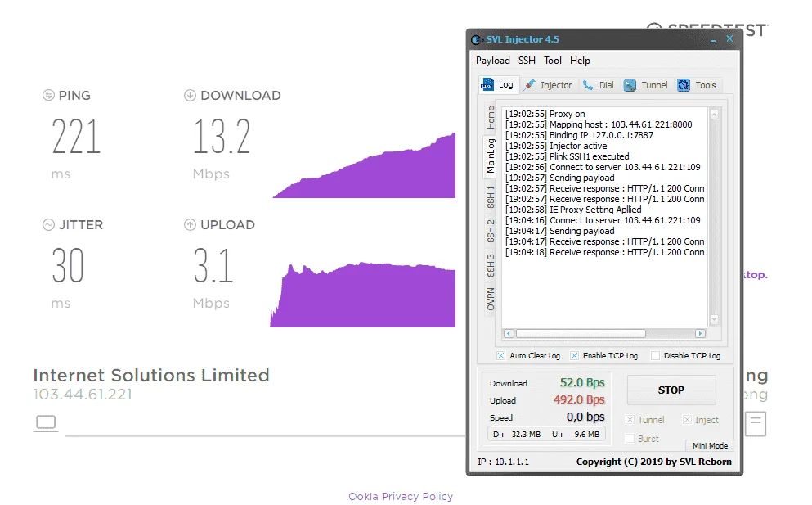The height and width of the screenshot is (505, 812).
Task: Switch to Mini Mode
Action: 710,445
